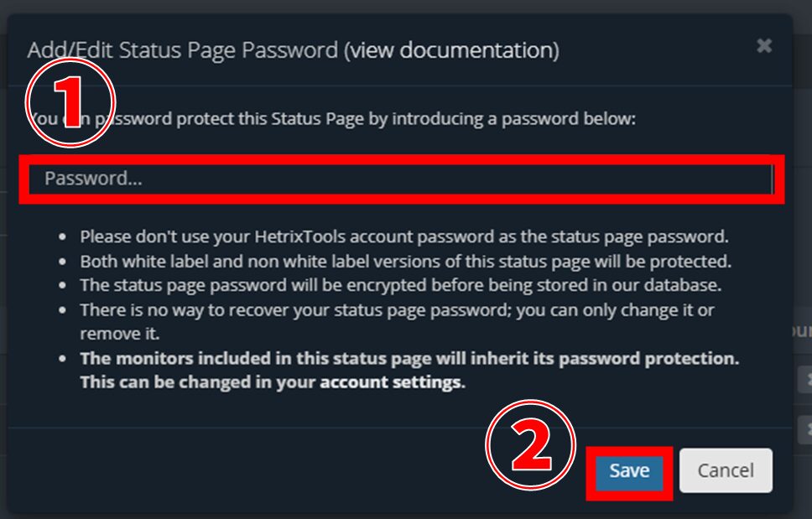Click the encrypted before being stored bullet
Image resolution: width=812 pixels, height=519 pixels.
pos(400,285)
